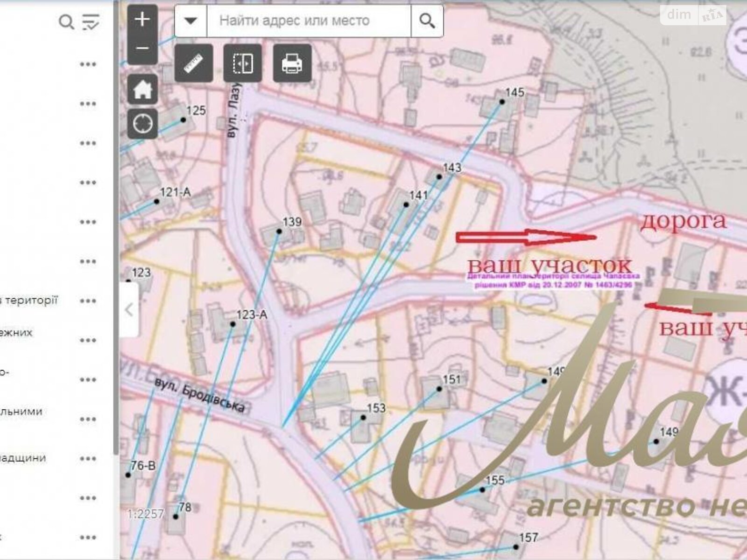Click into the 'Найти адрес или место' search field
747x560 pixels.
click(309, 21)
